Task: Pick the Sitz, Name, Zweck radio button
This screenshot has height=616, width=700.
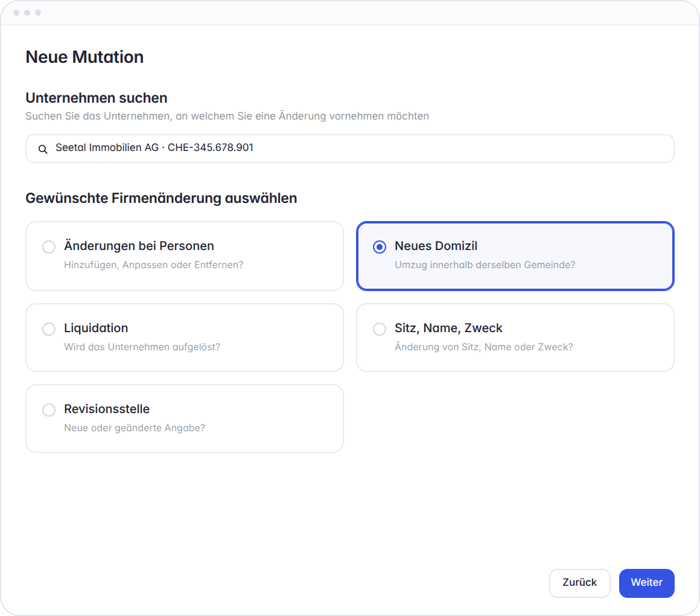Action: click(380, 329)
